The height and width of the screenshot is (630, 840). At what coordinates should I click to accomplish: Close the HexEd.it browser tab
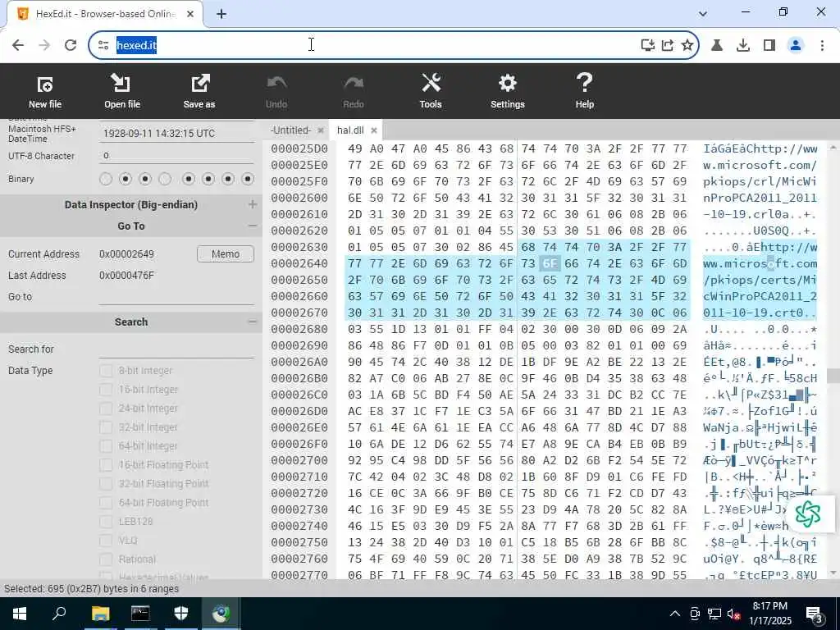coord(190,14)
